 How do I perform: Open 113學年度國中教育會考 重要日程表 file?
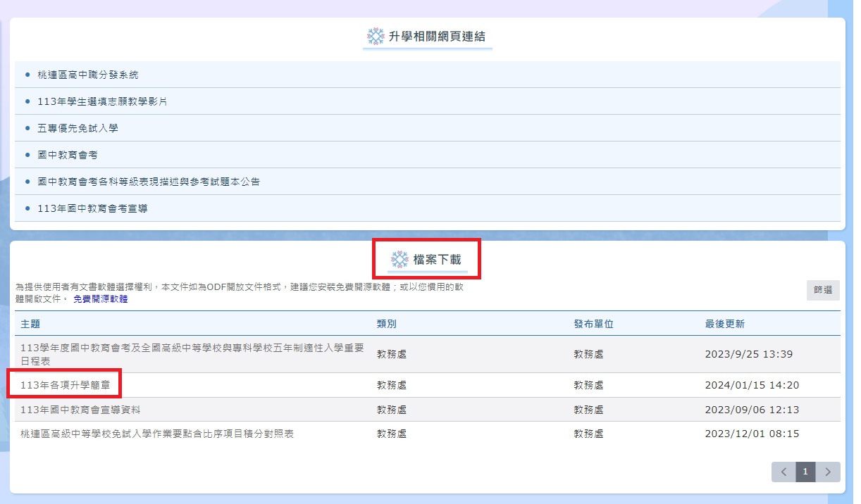192,354
